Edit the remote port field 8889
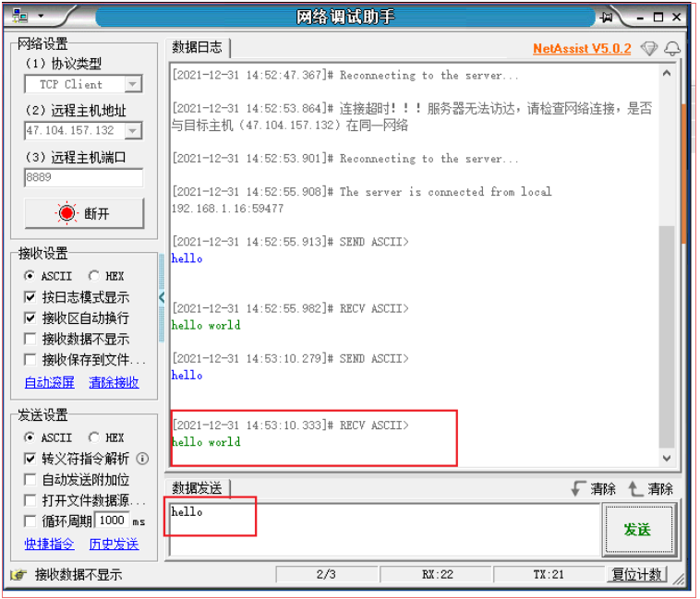Screen dimensions: 700x599 [x=83, y=177]
